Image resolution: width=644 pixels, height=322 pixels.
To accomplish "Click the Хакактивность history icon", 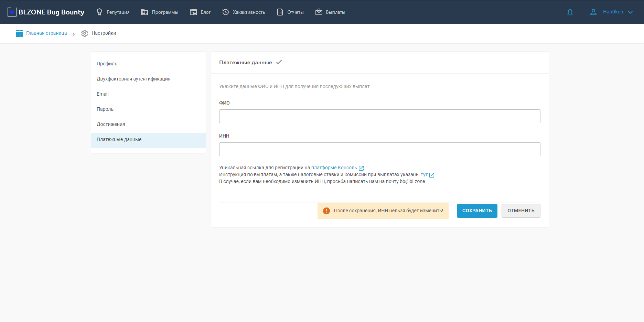I will pyautogui.click(x=226, y=12).
